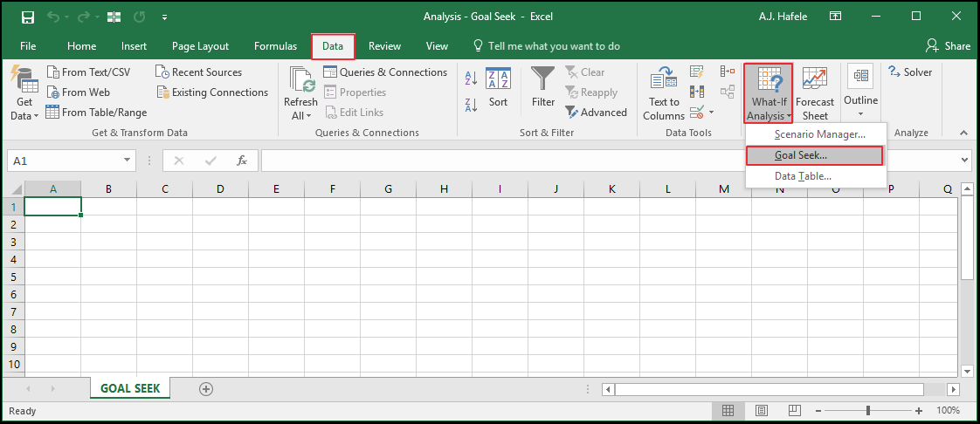Image resolution: width=980 pixels, height=424 pixels.
Task: Click the Sort A to Z icon
Action: click(472, 79)
